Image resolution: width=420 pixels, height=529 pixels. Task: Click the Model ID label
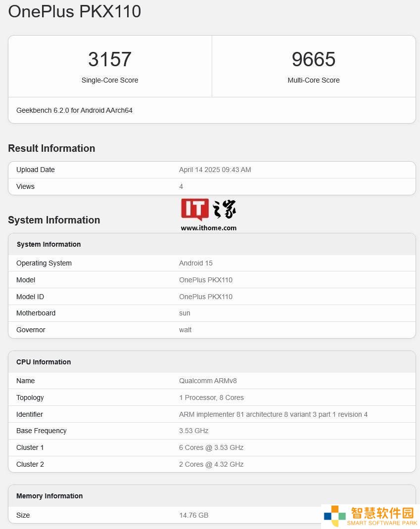30,297
